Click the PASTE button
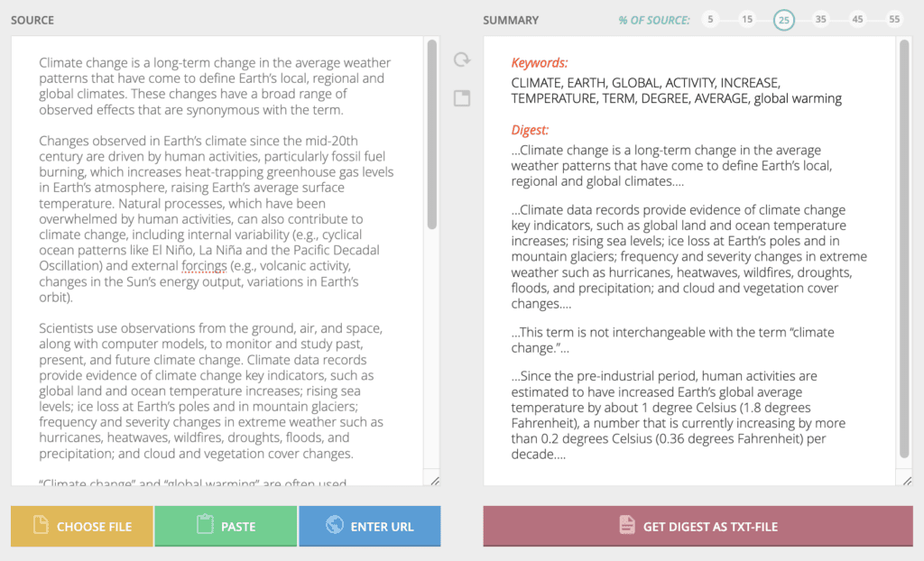The width and height of the screenshot is (924, 561). pos(226,526)
